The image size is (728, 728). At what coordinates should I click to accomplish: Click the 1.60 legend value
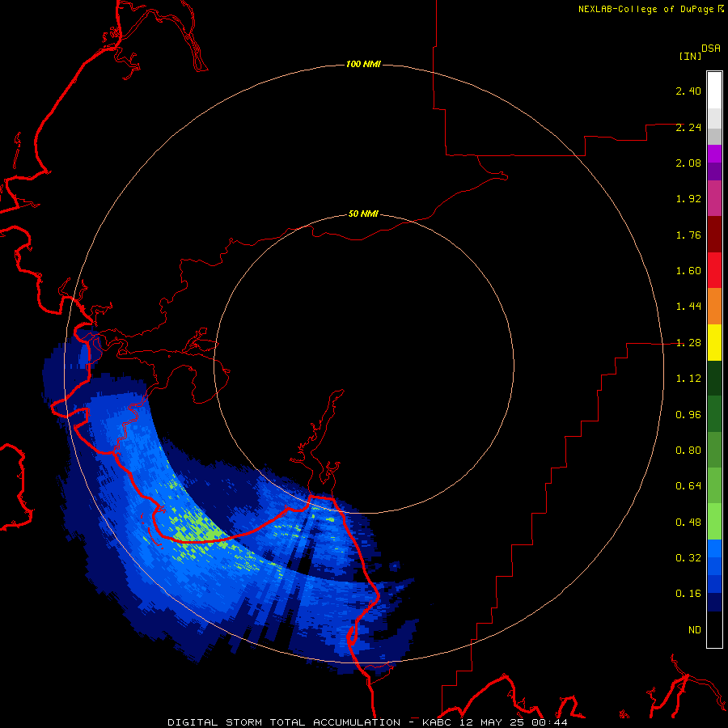pos(688,271)
